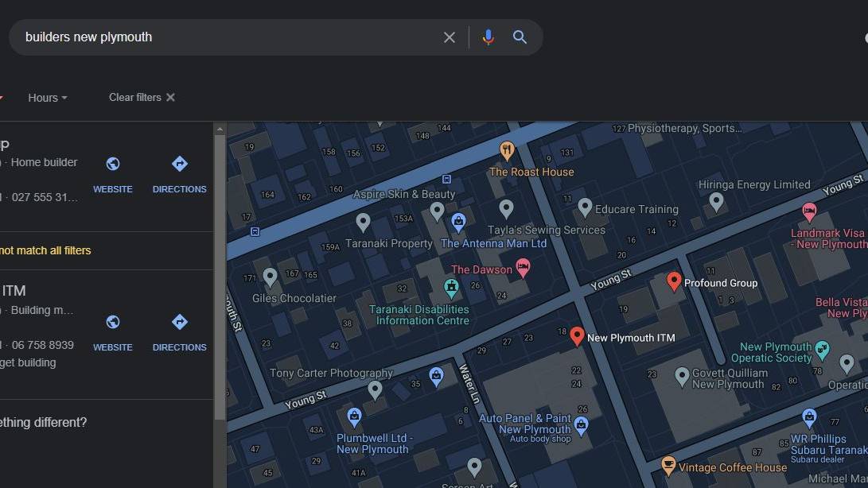The height and width of the screenshot is (488, 868).
Task: Select the New Plymouth ITM red map pin
Action: [577, 336]
